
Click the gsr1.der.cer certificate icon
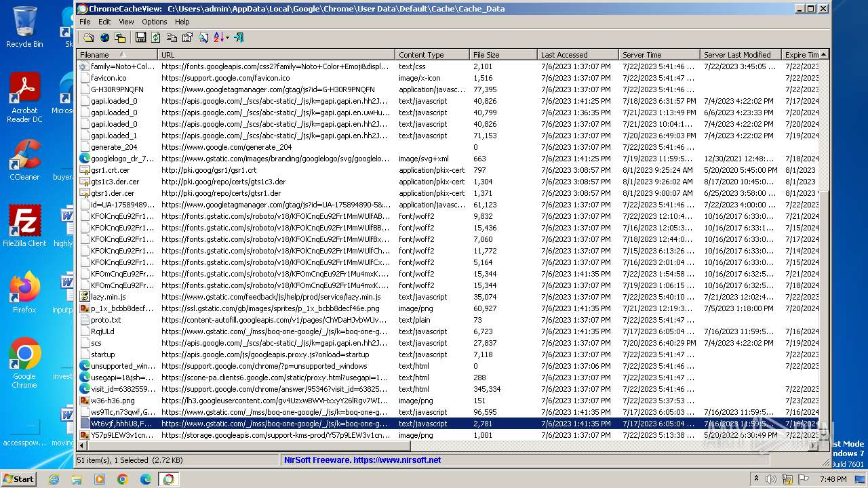click(85, 193)
